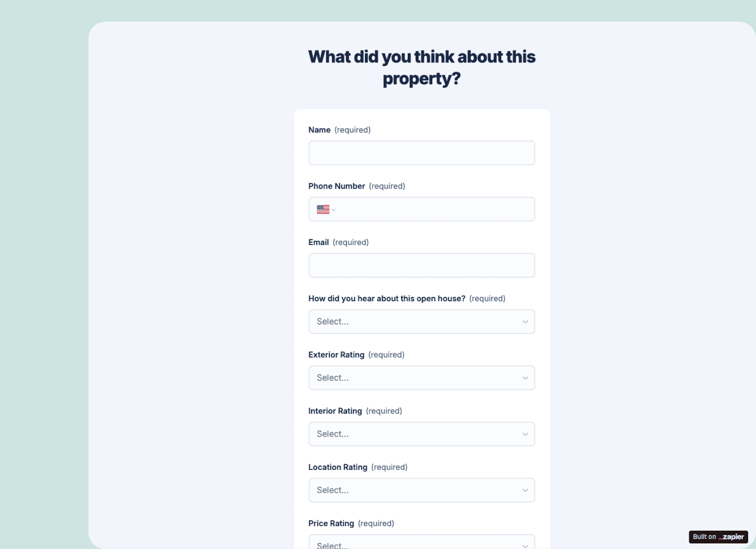Click the Price Rating label
This screenshot has width=756, height=549.
(x=331, y=523)
